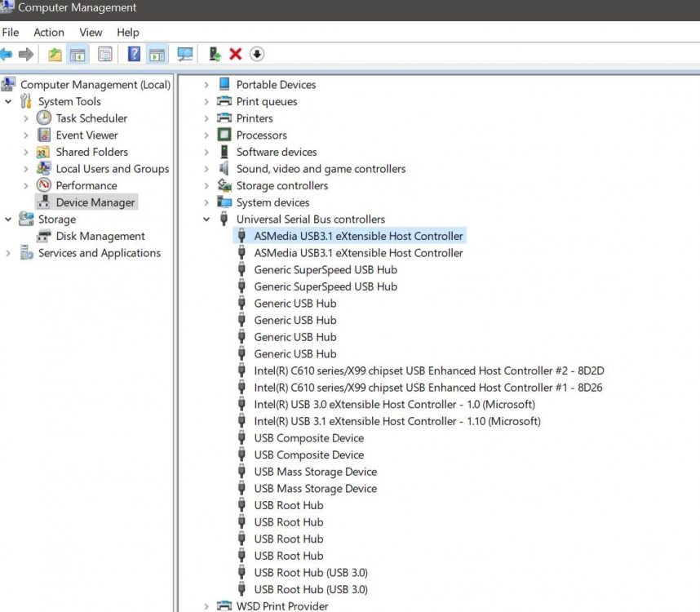Click the Print queues printer icon
Screen dimensions: 700x612
pos(224,101)
